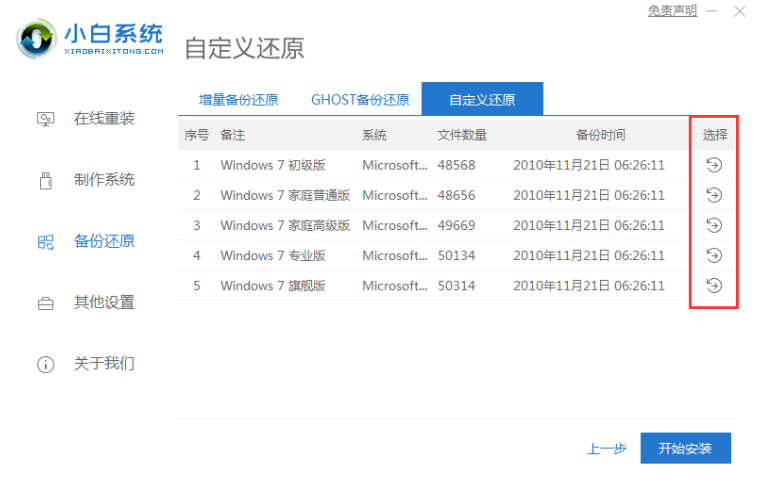Screen dimensions: 757x485
Task: Select restore icon for Windows 7 家庭高级版
Action: click(x=714, y=225)
